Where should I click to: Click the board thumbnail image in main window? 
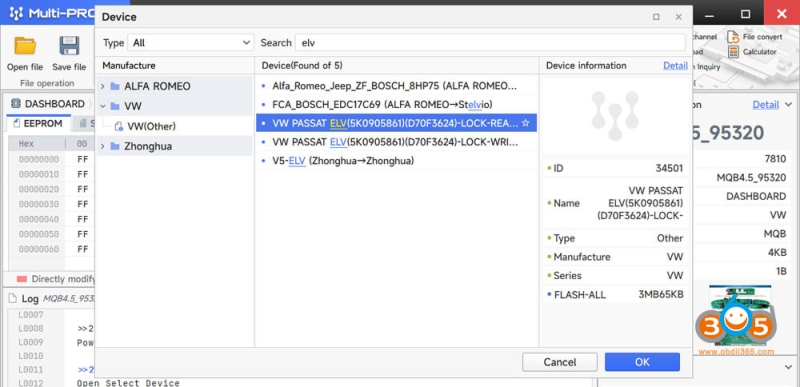(740, 317)
